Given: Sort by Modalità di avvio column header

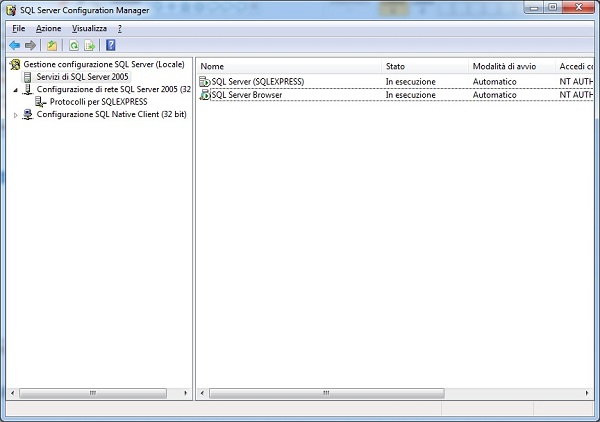Looking at the screenshot, I should coord(512,66).
